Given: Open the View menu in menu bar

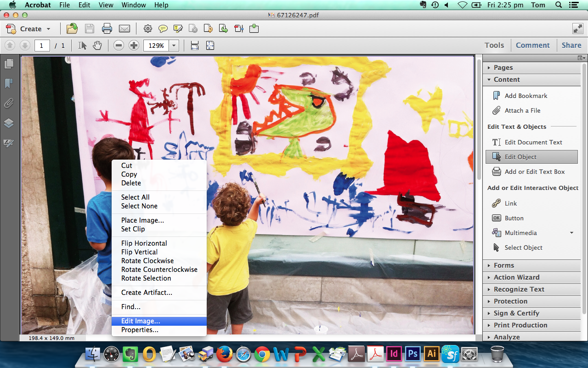Looking at the screenshot, I should click(x=106, y=5).
